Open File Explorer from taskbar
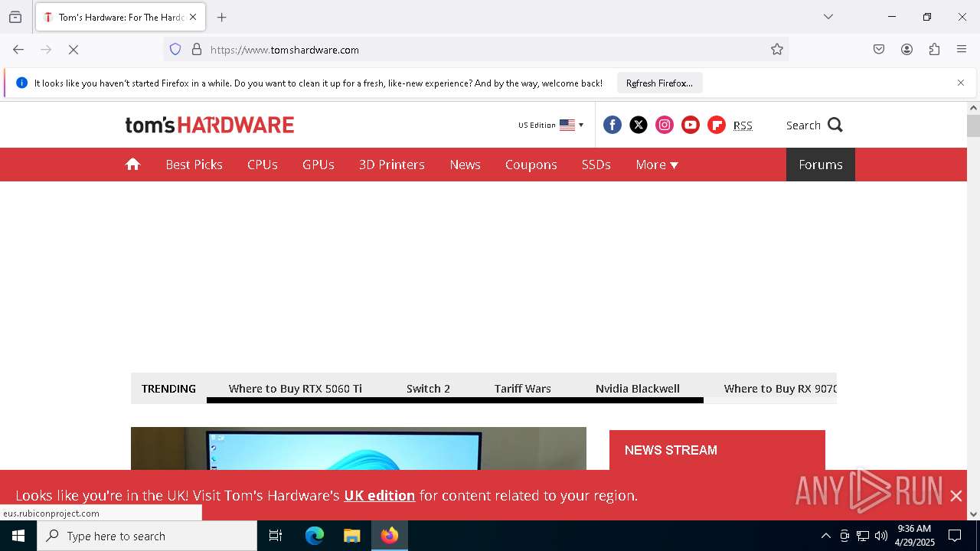 (351, 536)
